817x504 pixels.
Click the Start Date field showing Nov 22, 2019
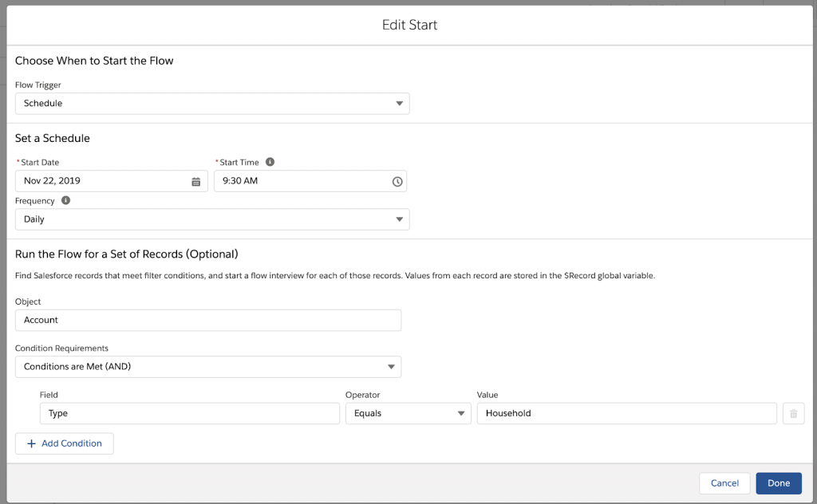point(104,181)
